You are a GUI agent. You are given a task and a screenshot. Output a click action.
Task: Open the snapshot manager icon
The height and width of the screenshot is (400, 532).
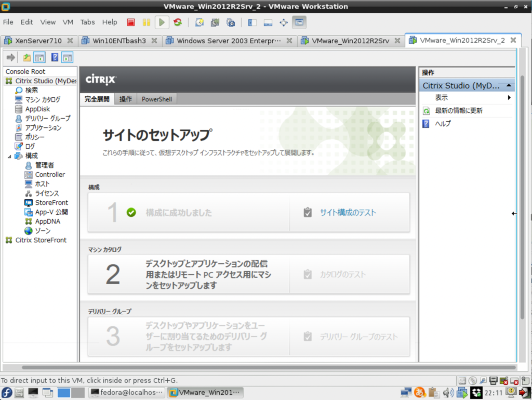pyautogui.click(x=231, y=22)
